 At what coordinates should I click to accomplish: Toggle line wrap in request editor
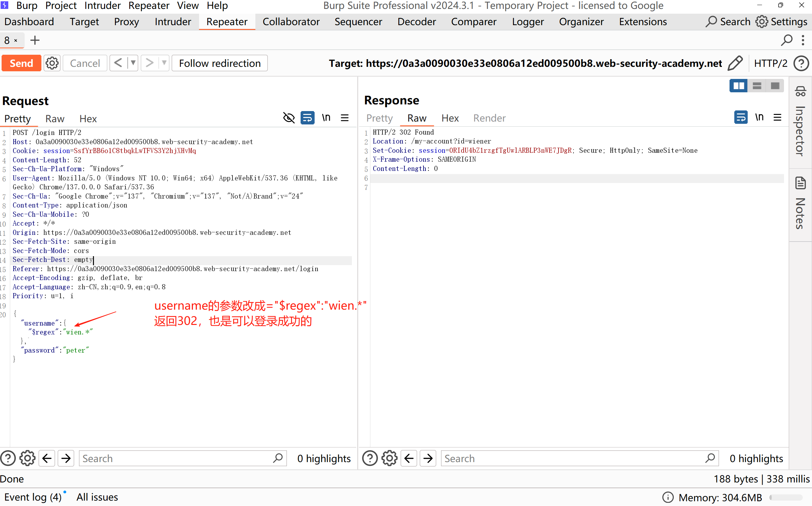(307, 118)
